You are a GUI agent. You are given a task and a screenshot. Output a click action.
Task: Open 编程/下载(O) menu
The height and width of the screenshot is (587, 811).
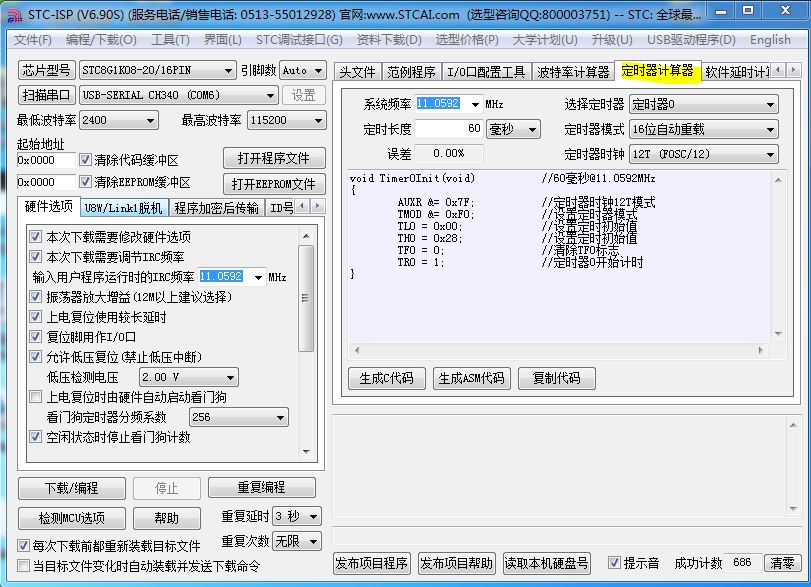tap(101, 40)
